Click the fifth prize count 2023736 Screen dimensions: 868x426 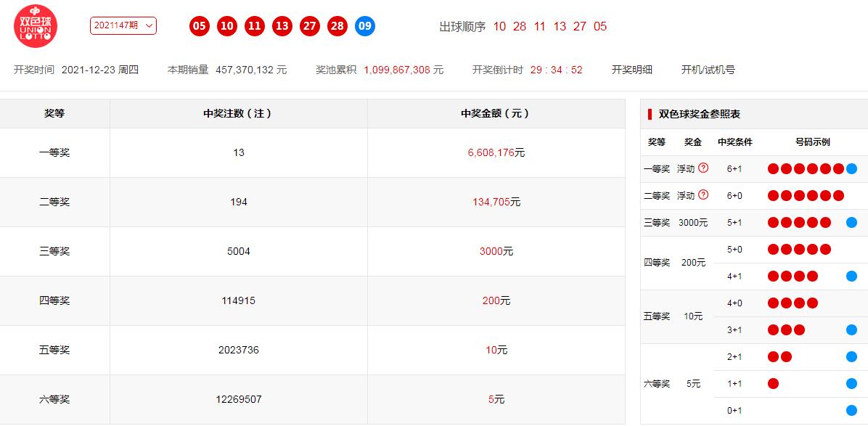pos(239,351)
